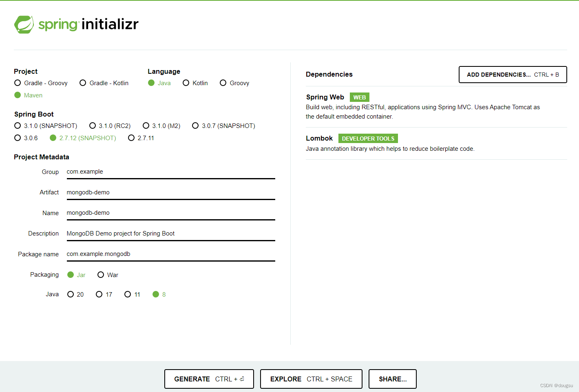Select Spring Boot 2.7.11
This screenshot has height=392, width=579.
pyautogui.click(x=141, y=138)
